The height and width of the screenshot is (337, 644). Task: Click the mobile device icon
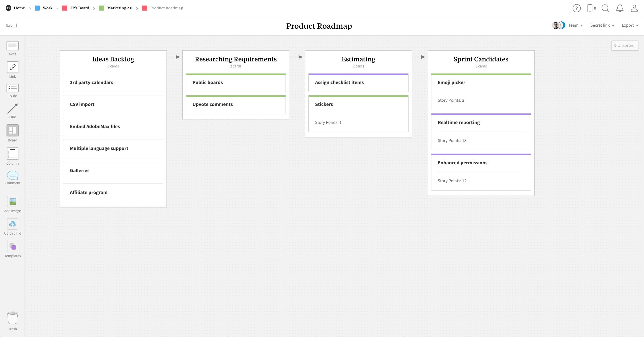click(x=590, y=8)
